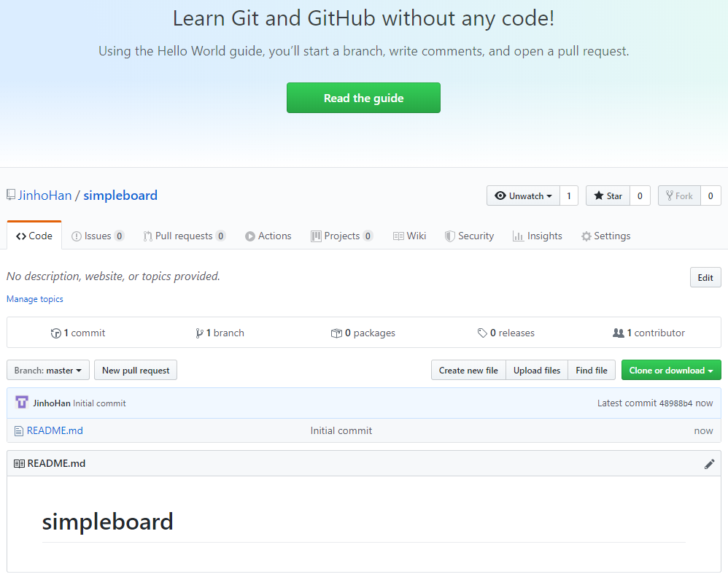Image resolution: width=728 pixels, height=577 pixels.
Task: Click the file icon beside README.md link
Action: (x=18, y=431)
